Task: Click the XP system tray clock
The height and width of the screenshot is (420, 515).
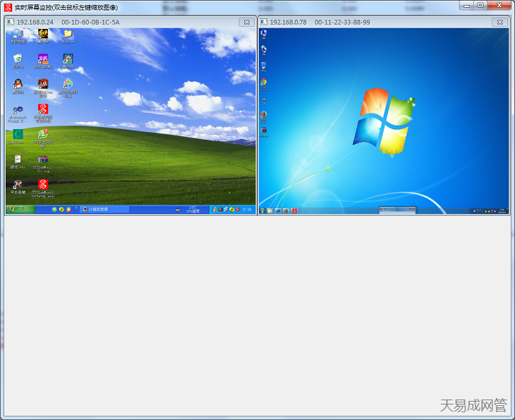Action: click(246, 210)
